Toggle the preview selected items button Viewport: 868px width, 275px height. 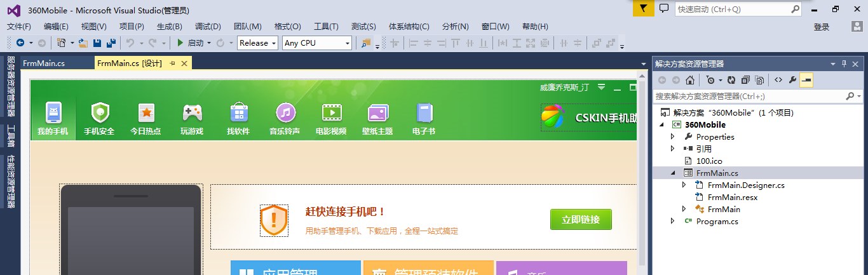click(x=806, y=80)
